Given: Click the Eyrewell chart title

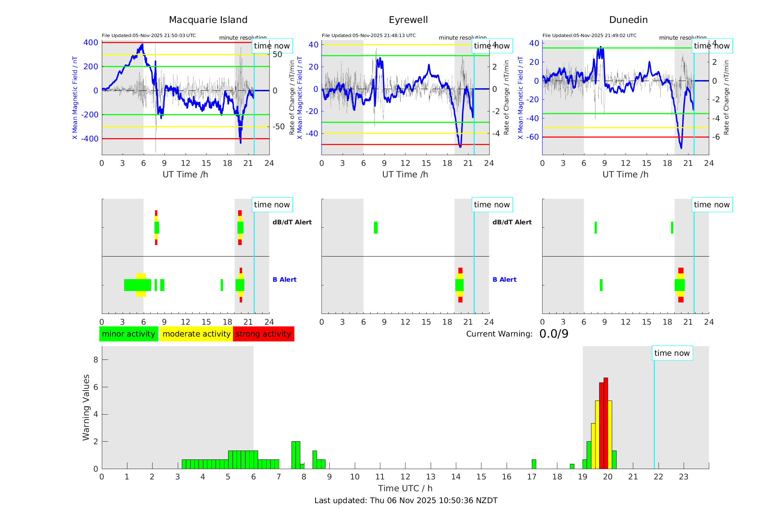Looking at the screenshot, I should pyautogui.click(x=408, y=20).
